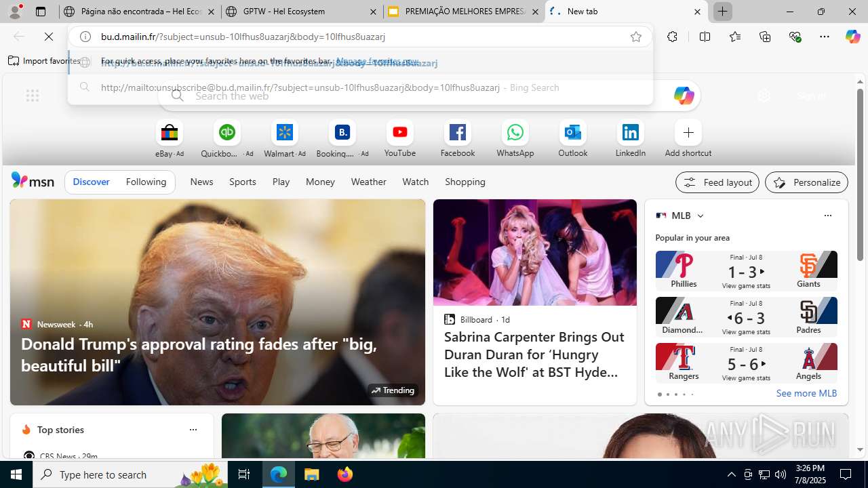
Task: Toggle Split screen view
Action: (x=705, y=37)
